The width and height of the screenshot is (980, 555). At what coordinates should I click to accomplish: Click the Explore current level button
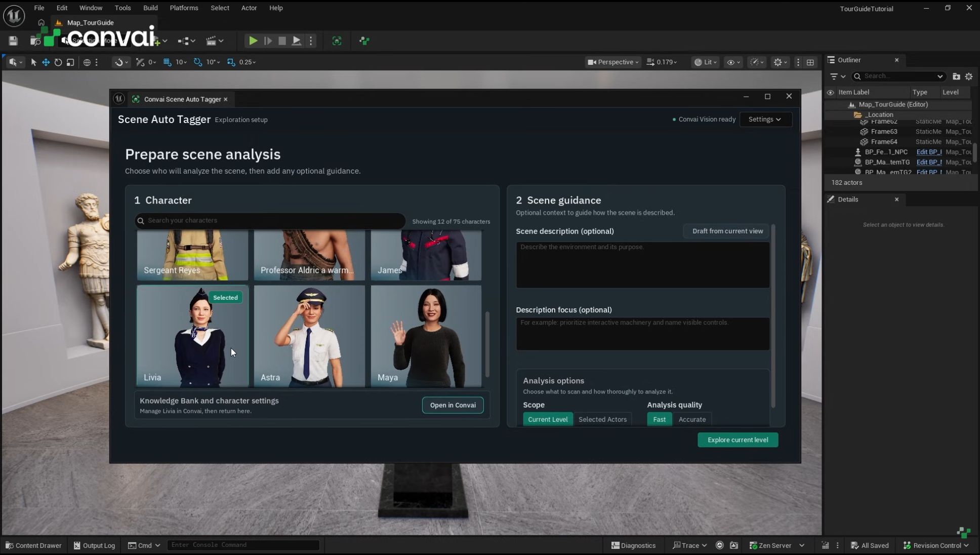738,440
